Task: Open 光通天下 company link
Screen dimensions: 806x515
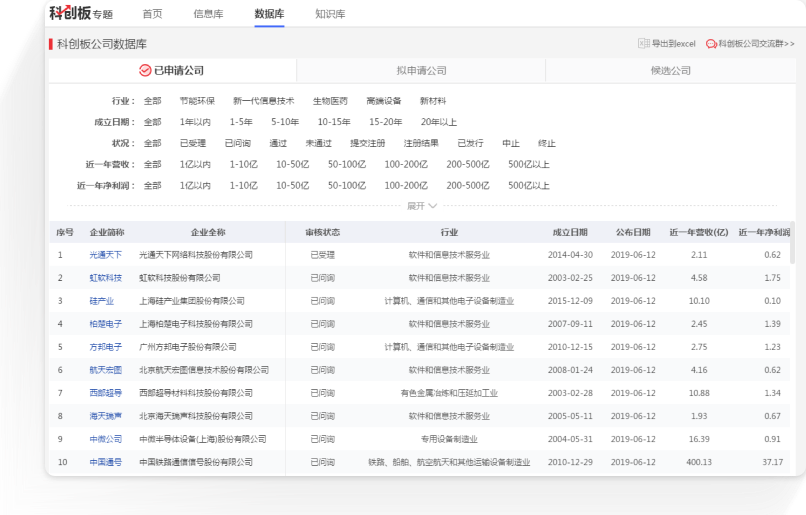Action: [x=106, y=255]
